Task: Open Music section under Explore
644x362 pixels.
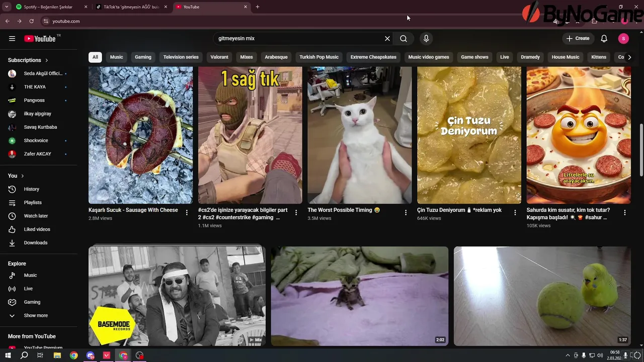Action: coord(39,276)
